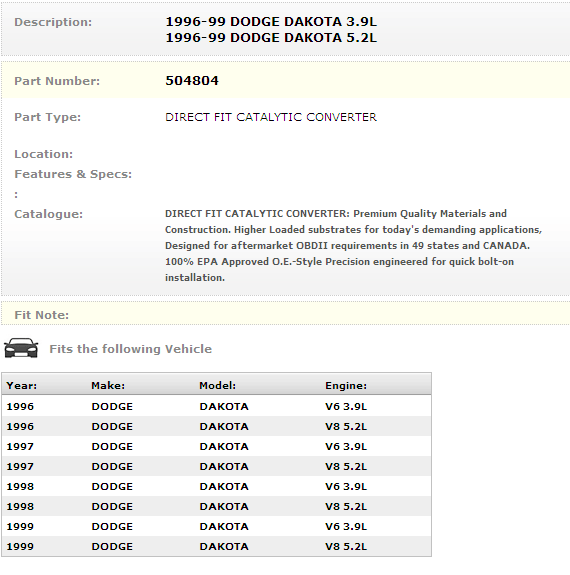Click the Catalogue label
The image size is (570, 575).
pos(48,214)
